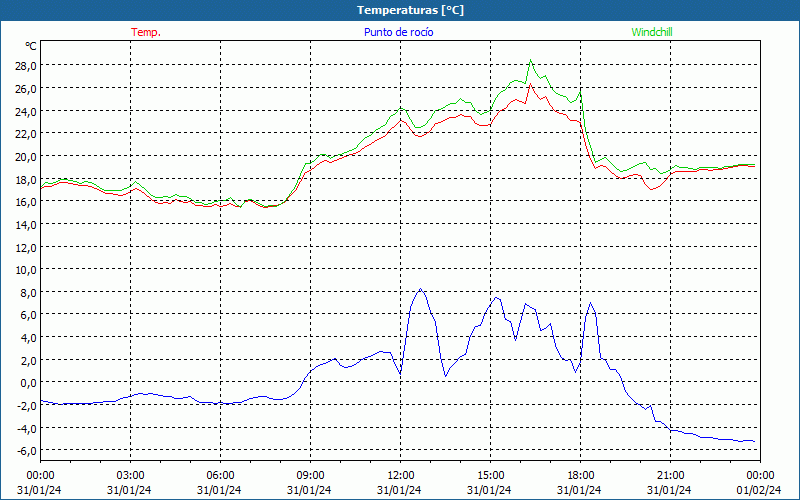Click the 09:00 time axis label
Image resolution: width=800 pixels, height=500 pixels.
tap(310, 475)
